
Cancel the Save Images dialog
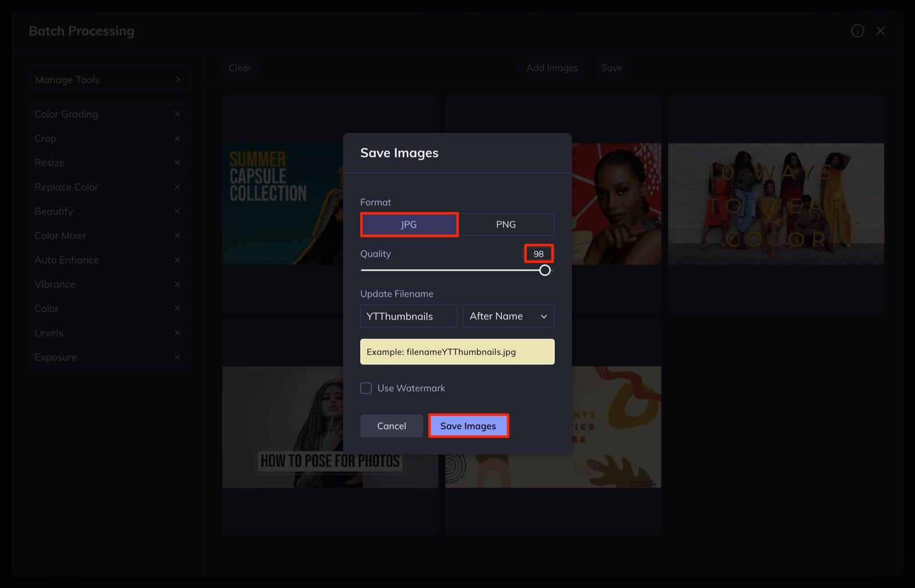391,426
